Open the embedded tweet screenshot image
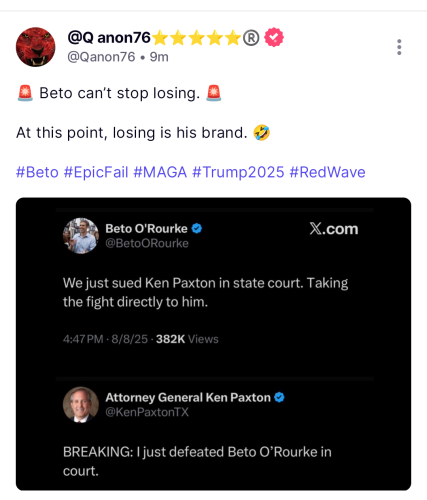Screen dimensions: 427x500 pos(213,344)
